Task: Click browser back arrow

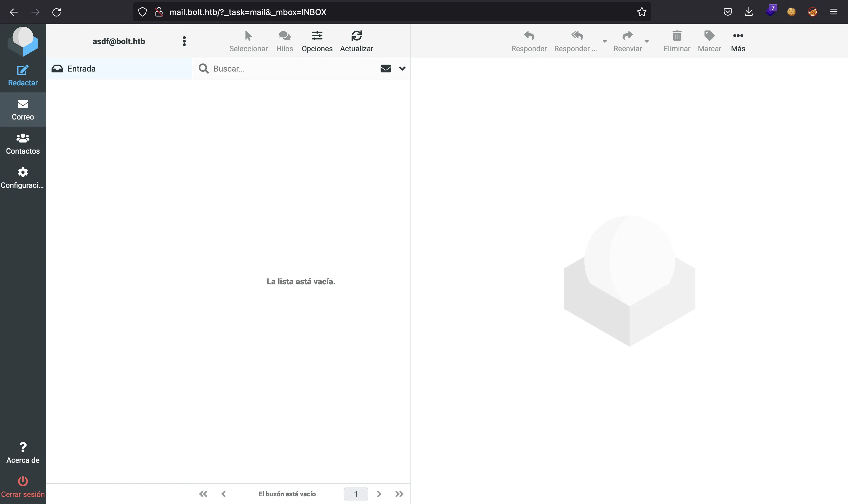Action: point(14,12)
